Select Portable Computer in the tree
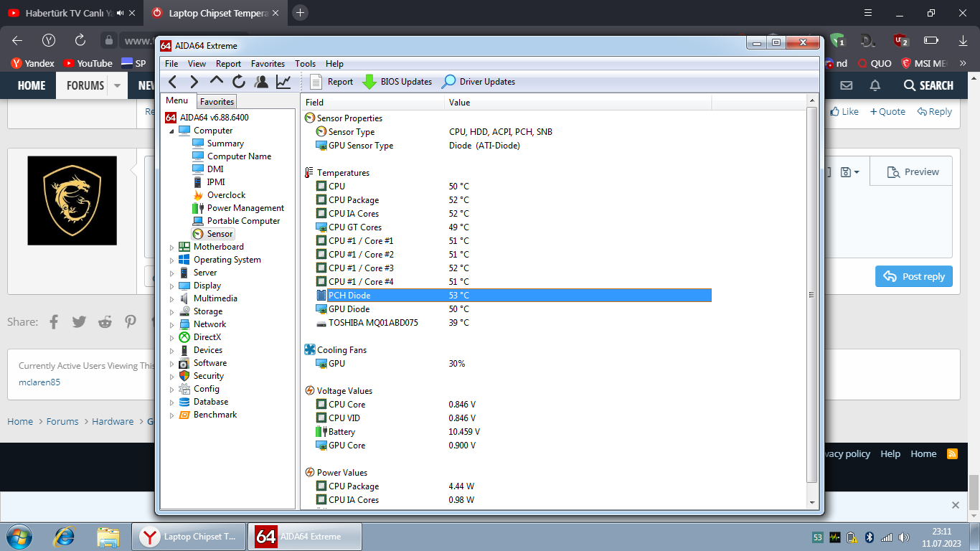 click(243, 221)
